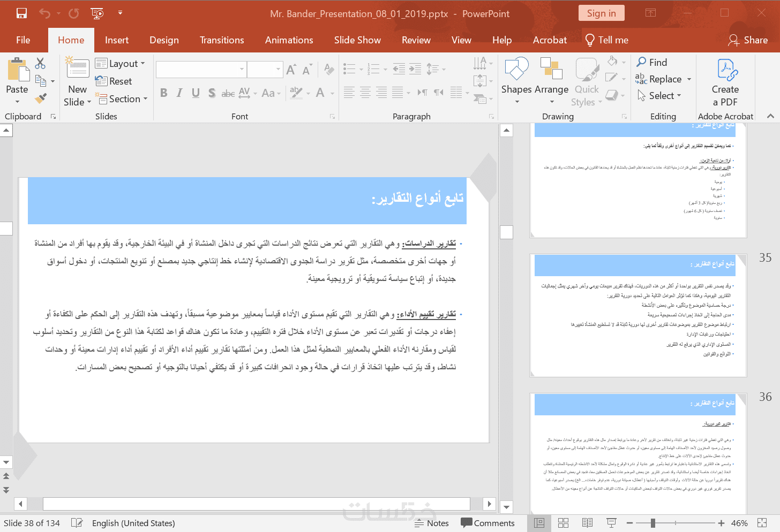Open the Layout dropdown
This screenshot has width=780, height=532.
tap(120, 63)
